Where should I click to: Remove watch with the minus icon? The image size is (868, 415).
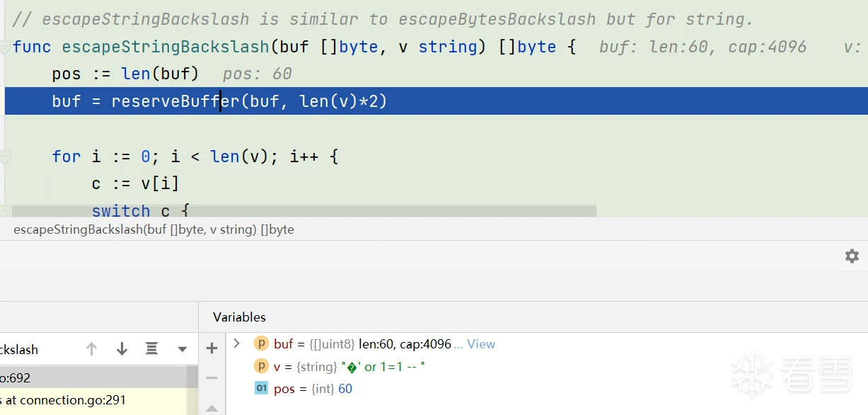[212, 377]
